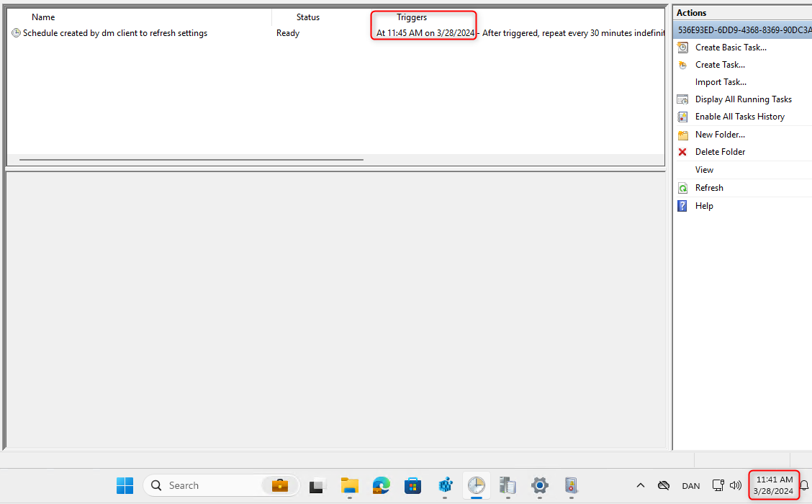
Task: Open notifications bell icon
Action: [x=804, y=485]
